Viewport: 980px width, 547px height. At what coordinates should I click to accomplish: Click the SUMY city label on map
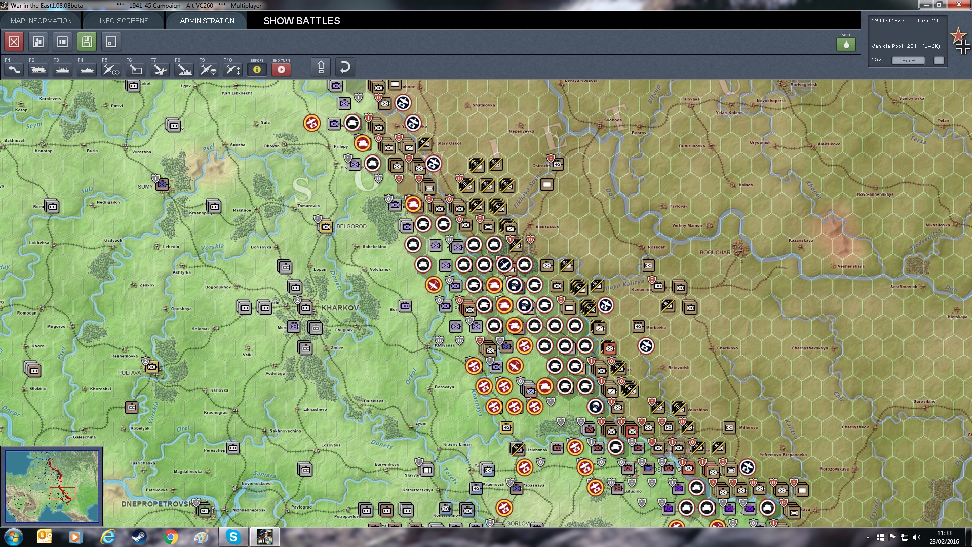(x=145, y=187)
